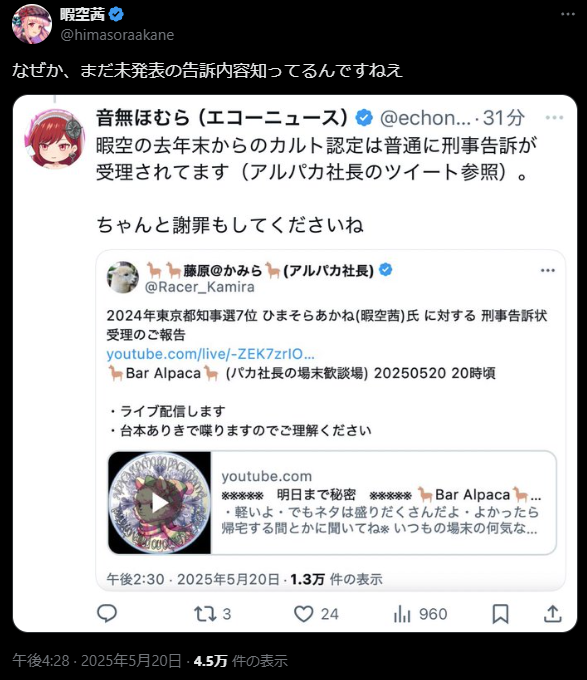Screen dimensions: 587x680
Task: Open the @Racer_Kamira handle
Action: pos(199,287)
